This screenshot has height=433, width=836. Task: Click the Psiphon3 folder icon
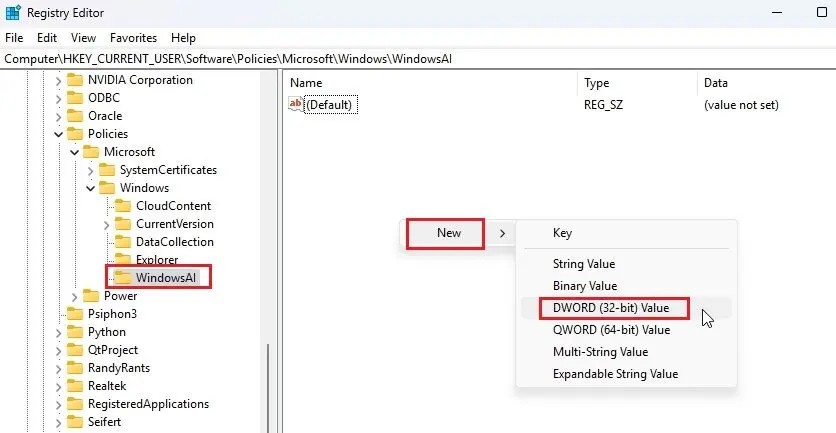(x=74, y=314)
